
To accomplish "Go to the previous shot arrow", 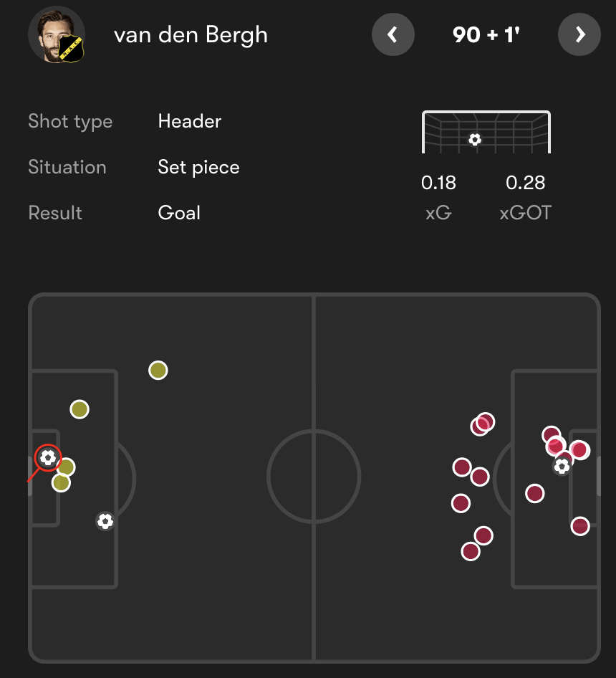I will [x=393, y=34].
